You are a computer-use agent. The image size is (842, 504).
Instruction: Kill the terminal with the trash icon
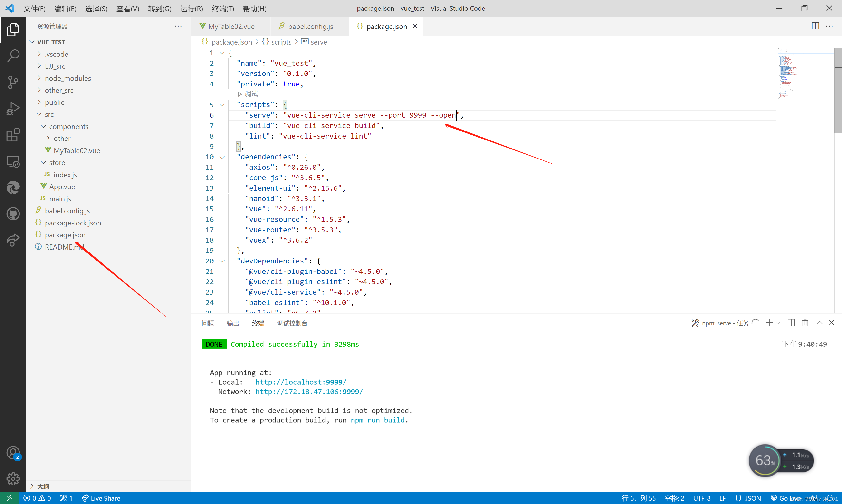tap(805, 323)
